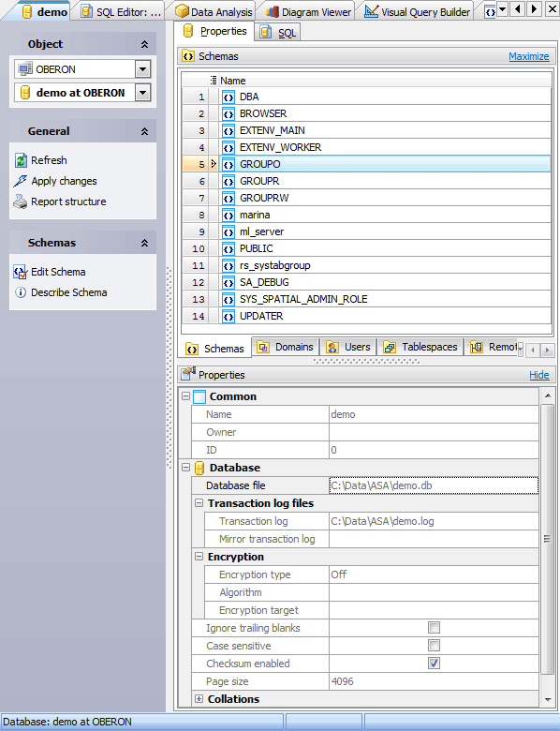Open the OBERON host dropdown

(142, 69)
